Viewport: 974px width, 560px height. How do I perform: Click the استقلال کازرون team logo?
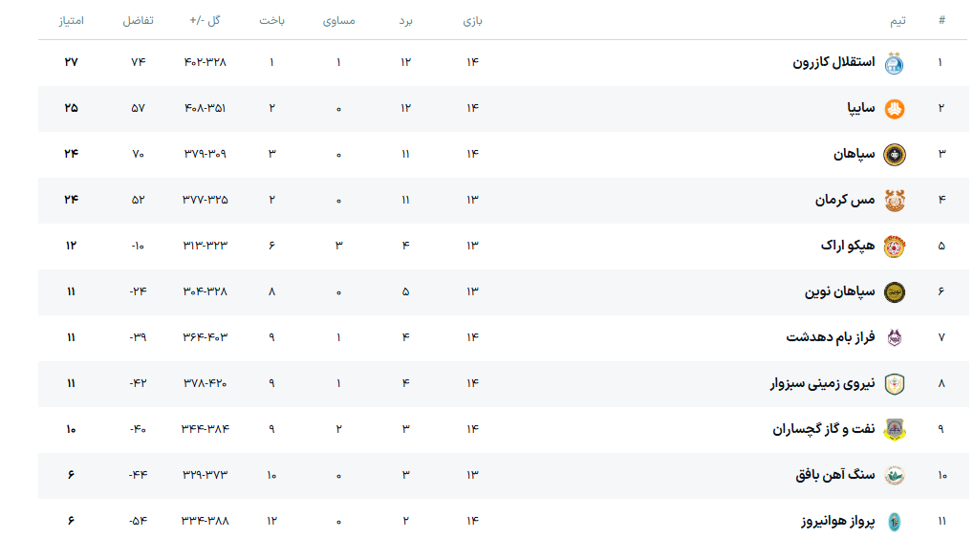pyautogui.click(x=894, y=63)
